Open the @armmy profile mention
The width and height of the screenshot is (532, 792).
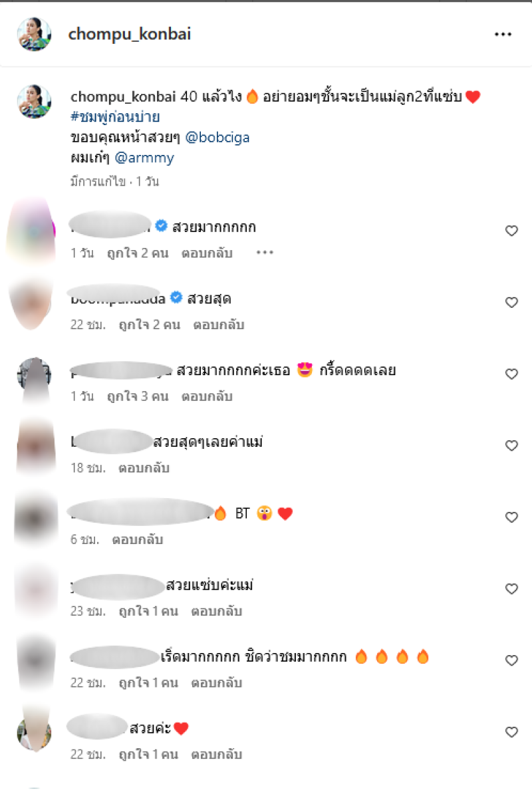(x=144, y=158)
